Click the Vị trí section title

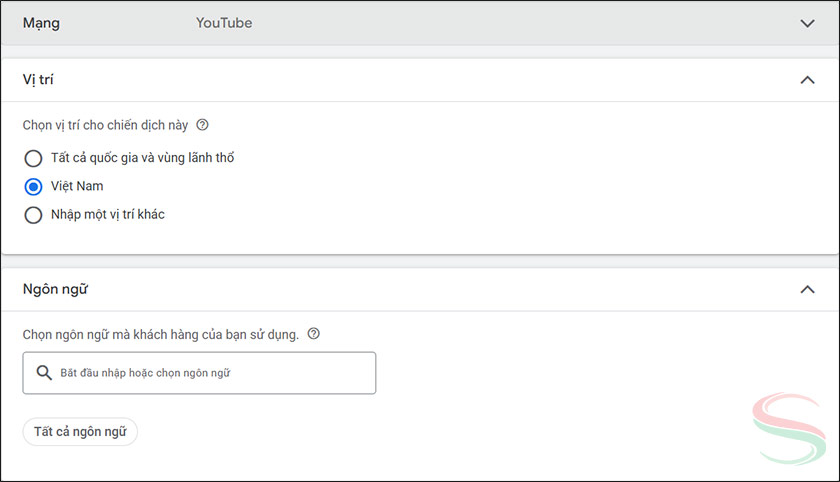point(38,80)
